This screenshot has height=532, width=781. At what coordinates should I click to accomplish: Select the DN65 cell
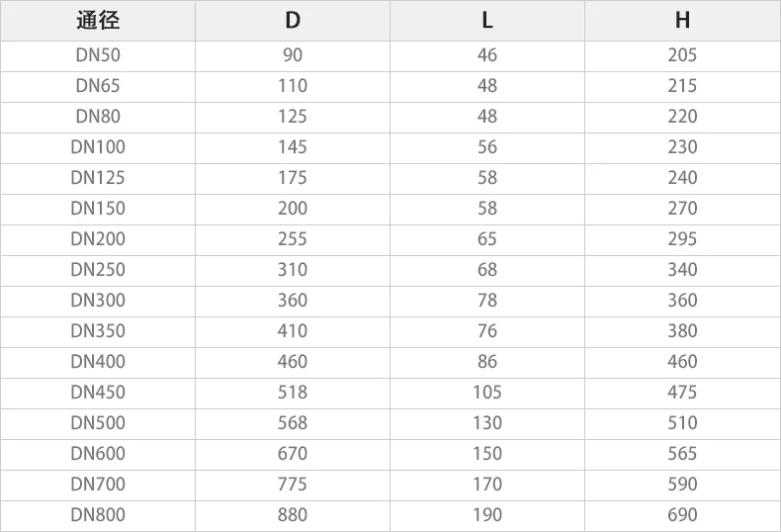point(98,86)
